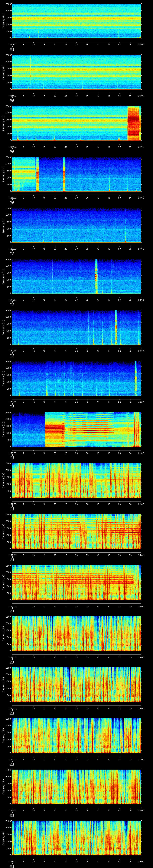
Task: Click the '39:00' final end label
Action: coord(141,861)
